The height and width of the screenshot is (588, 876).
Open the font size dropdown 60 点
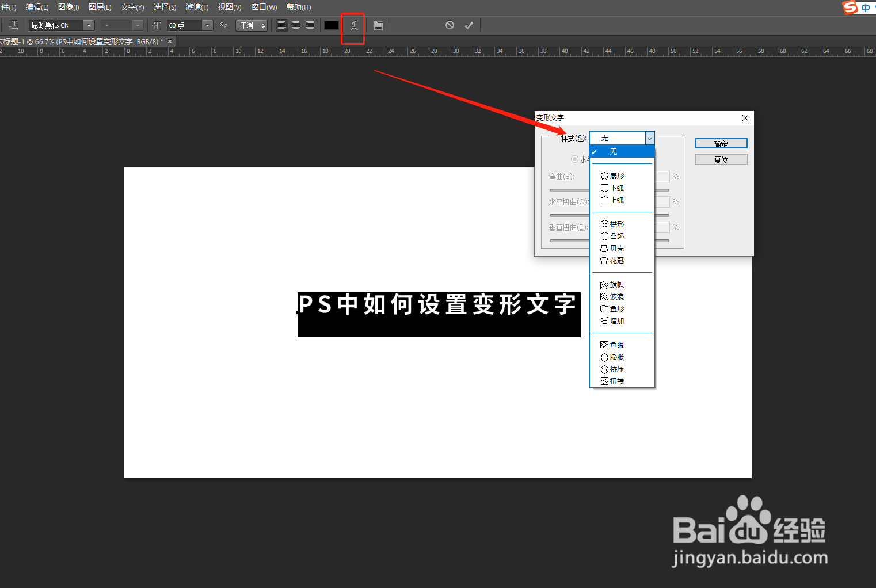(x=207, y=25)
